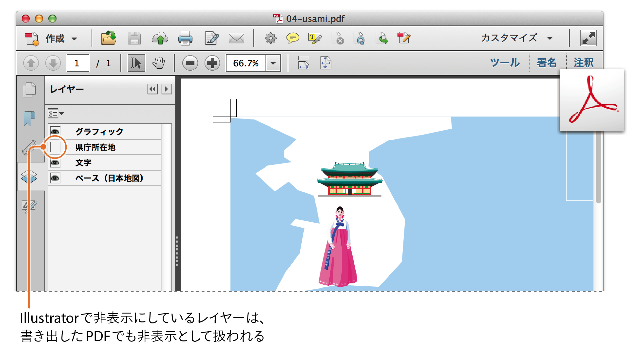Open the page thumbnails sidebar panel
The width and height of the screenshot is (644, 356).
[x=30, y=90]
